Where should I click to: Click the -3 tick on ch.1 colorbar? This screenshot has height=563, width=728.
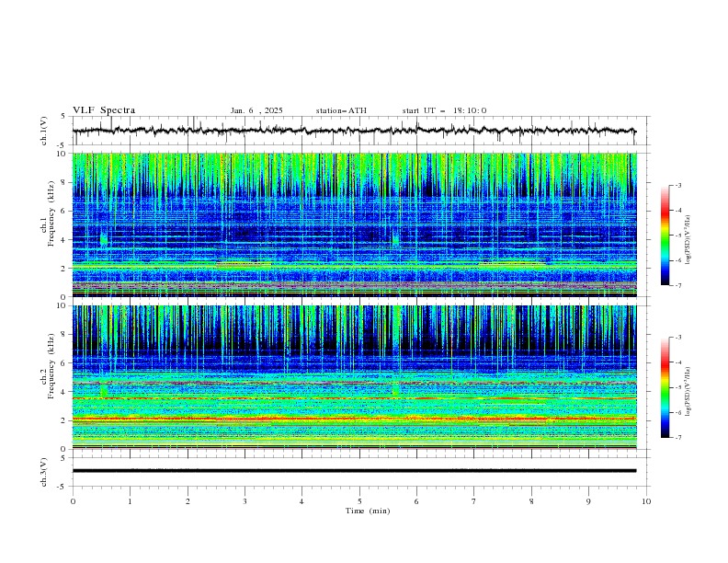click(x=677, y=185)
